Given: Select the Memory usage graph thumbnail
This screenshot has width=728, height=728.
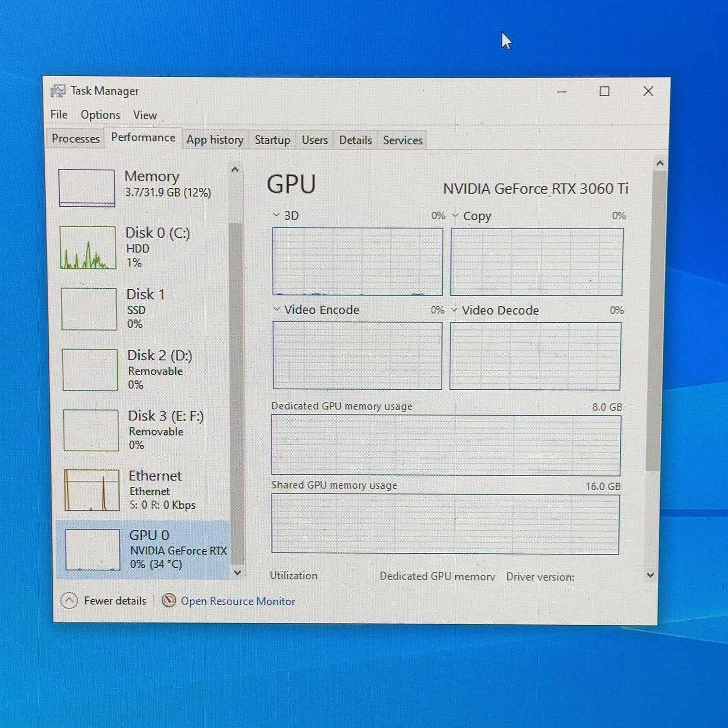Looking at the screenshot, I should coord(87,188).
